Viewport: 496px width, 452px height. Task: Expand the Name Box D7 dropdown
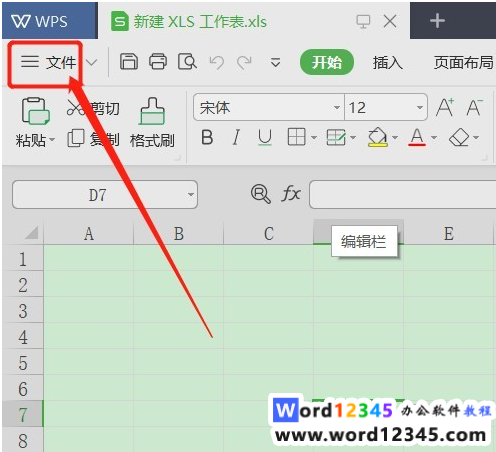tap(191, 195)
